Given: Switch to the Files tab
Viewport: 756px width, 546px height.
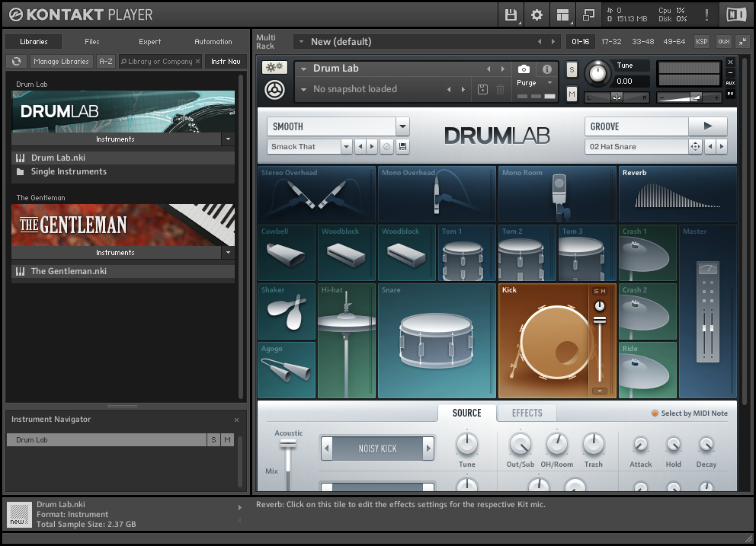Looking at the screenshot, I should click(x=91, y=41).
